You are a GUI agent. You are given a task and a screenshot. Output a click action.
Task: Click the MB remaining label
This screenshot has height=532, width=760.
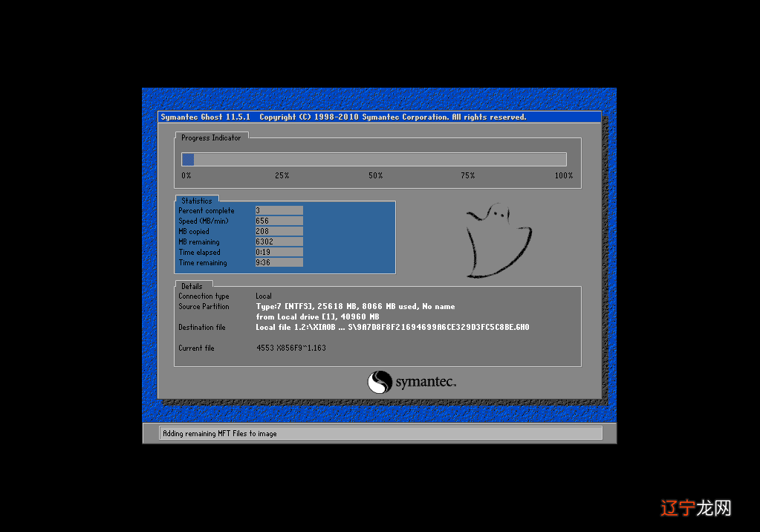click(x=198, y=242)
